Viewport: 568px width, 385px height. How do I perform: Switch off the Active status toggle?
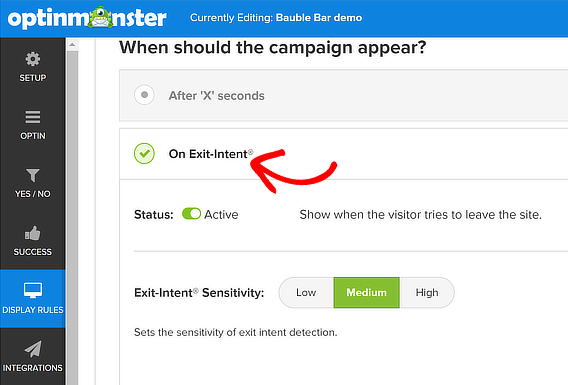click(191, 214)
